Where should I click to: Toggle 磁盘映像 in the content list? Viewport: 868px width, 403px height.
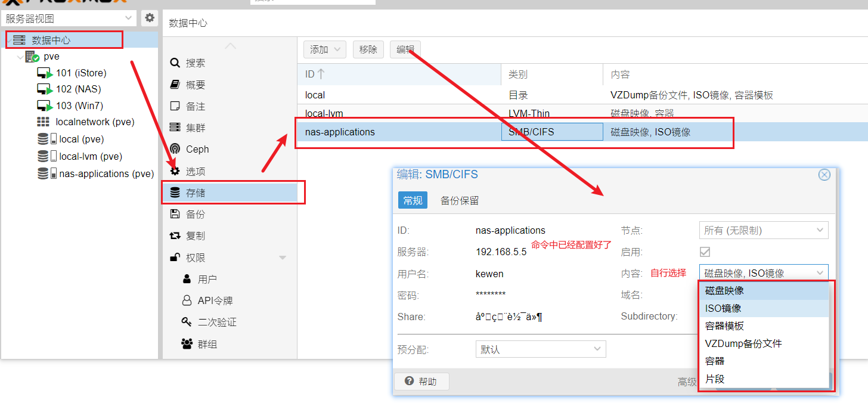coord(764,291)
